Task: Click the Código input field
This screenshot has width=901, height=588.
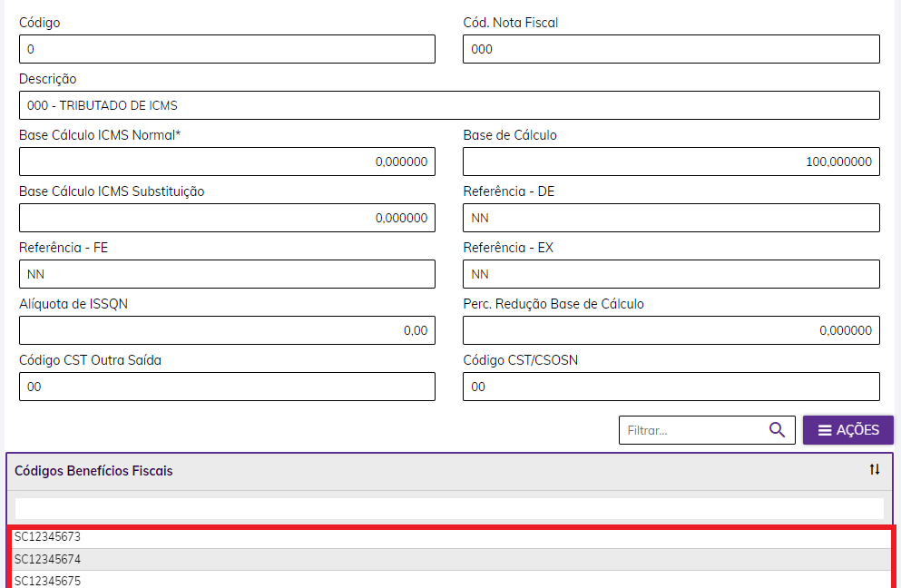Action: [x=227, y=49]
